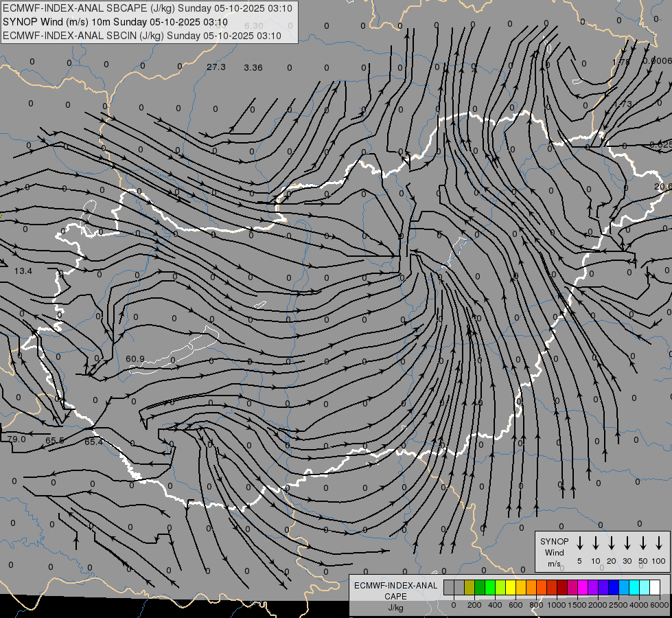Click the 2000 tick on the CAPE scale
The height and width of the screenshot is (618, 672).
(x=598, y=605)
